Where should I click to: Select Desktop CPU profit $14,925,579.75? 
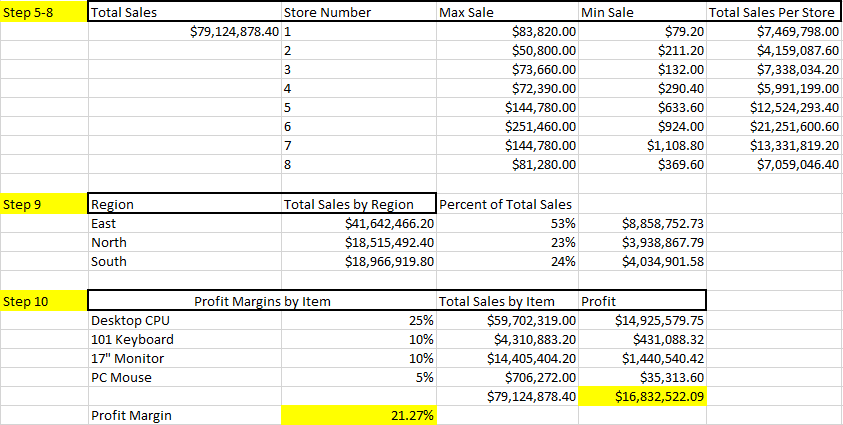pos(642,320)
